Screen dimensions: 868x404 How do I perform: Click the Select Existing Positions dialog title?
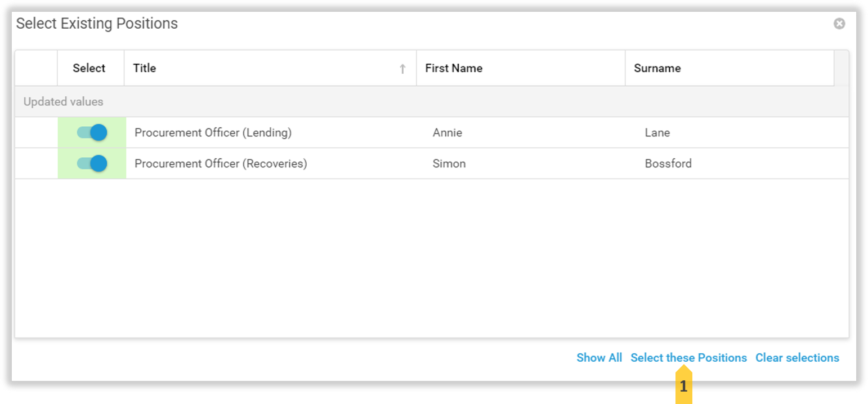point(97,24)
